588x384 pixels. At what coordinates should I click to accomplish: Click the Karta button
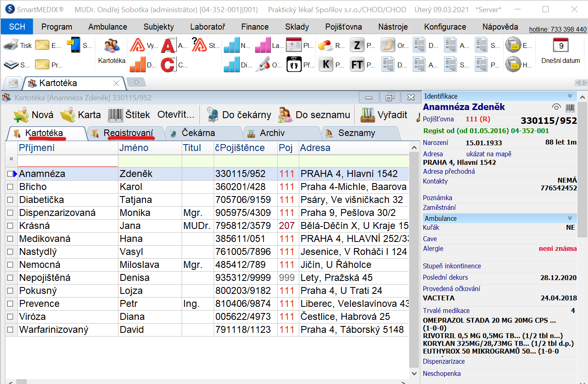pos(80,115)
